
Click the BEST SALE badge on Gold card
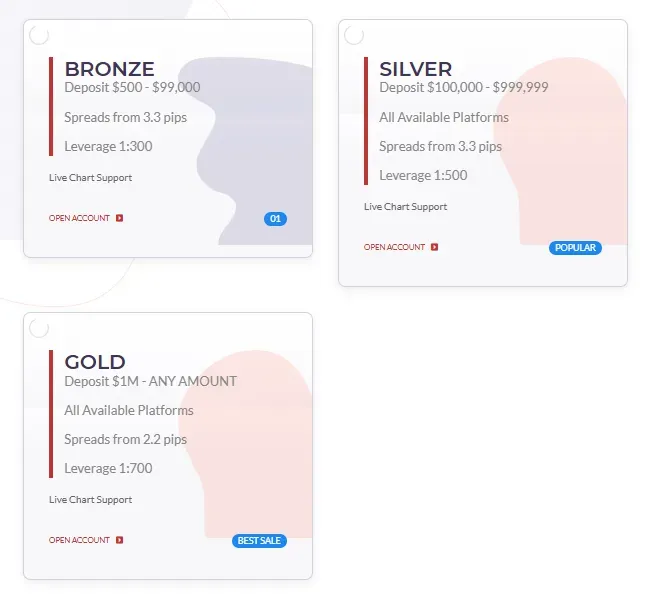pos(260,541)
